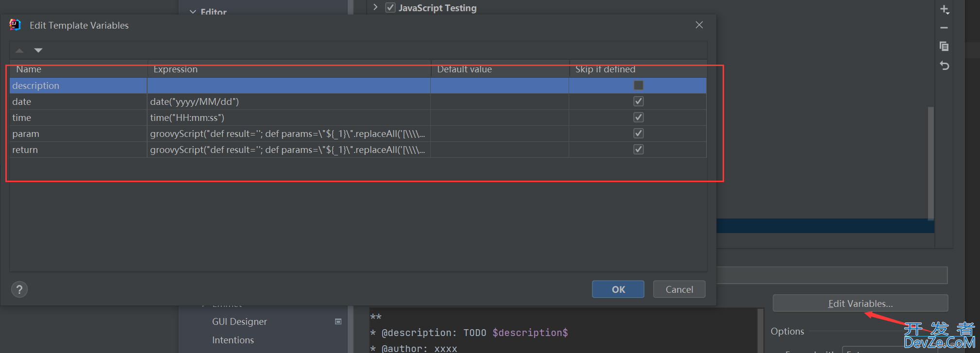Toggle Skip if defined for time
The height and width of the screenshot is (353, 980).
(x=639, y=118)
